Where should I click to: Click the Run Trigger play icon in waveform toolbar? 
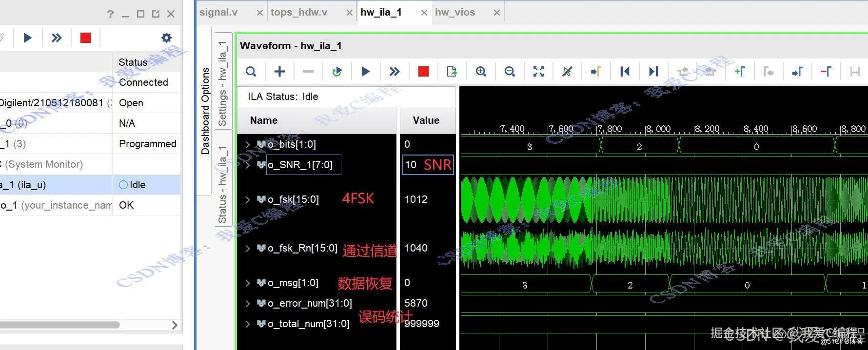click(365, 72)
